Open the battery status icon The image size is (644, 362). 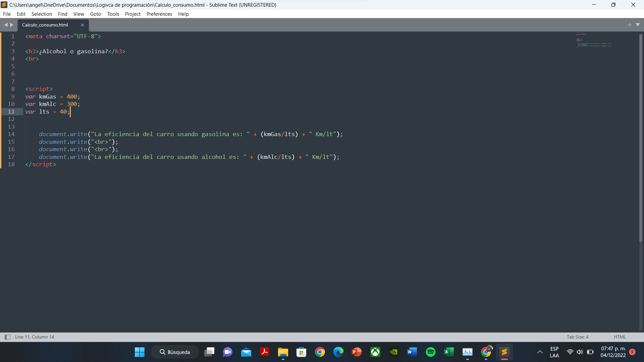(x=590, y=352)
